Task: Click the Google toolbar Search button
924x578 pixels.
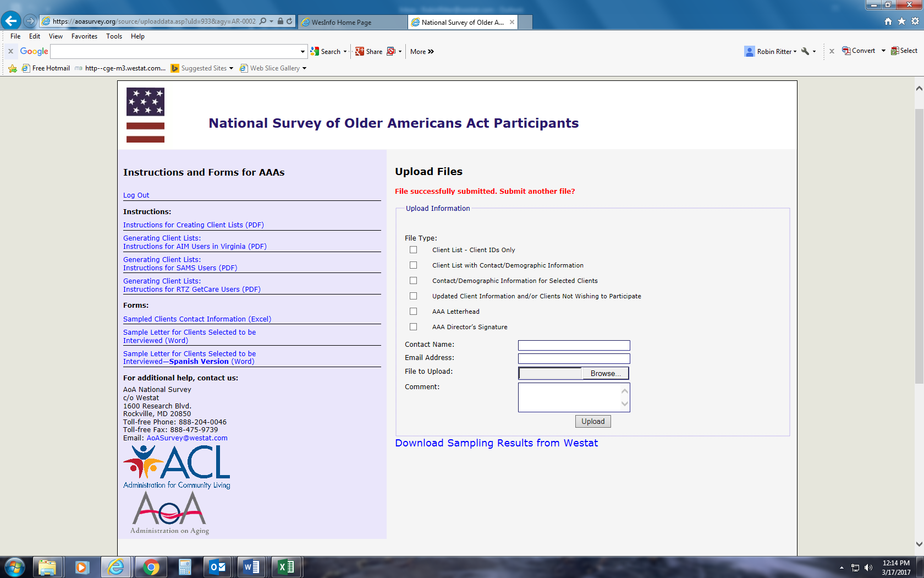Action: 326,51
